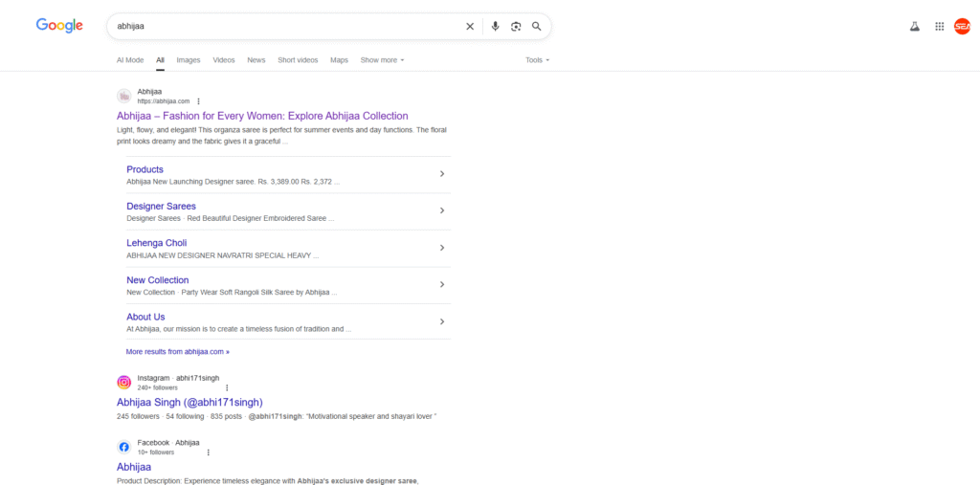Click the 'Light, flowy, and elegant' snippet text

pyautogui.click(x=282, y=136)
